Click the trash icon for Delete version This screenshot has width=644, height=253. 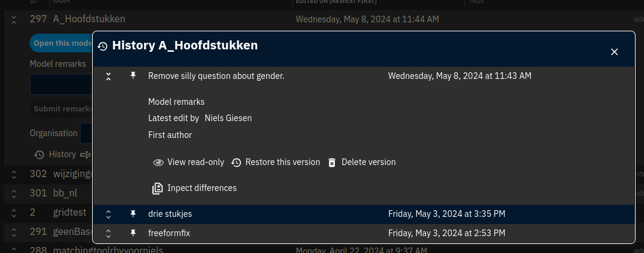[x=332, y=163]
